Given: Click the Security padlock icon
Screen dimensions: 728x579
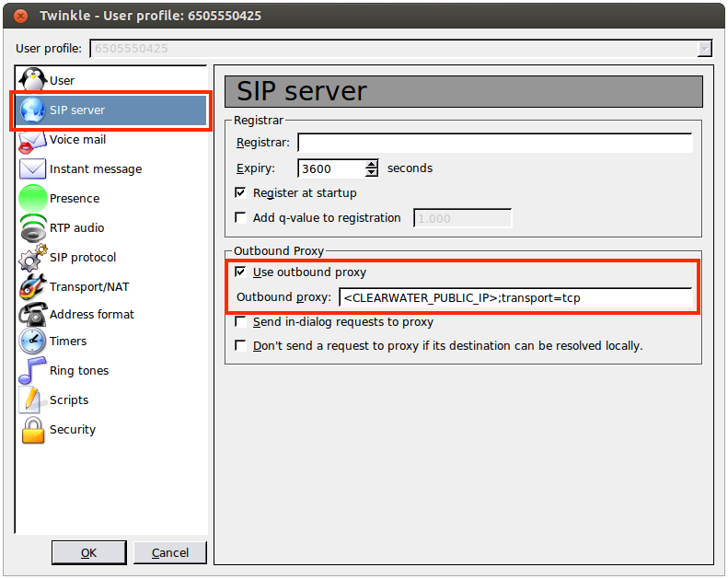Looking at the screenshot, I should coord(33,430).
